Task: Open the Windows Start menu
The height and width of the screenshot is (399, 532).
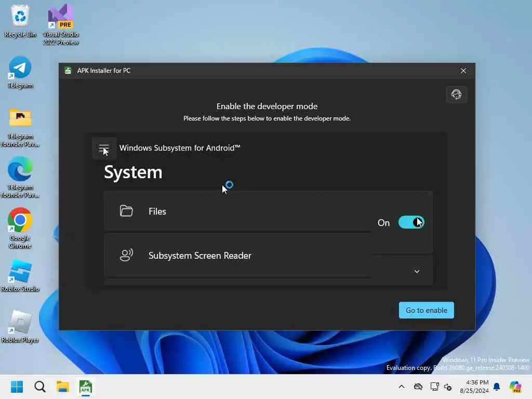Action: pyautogui.click(x=17, y=387)
